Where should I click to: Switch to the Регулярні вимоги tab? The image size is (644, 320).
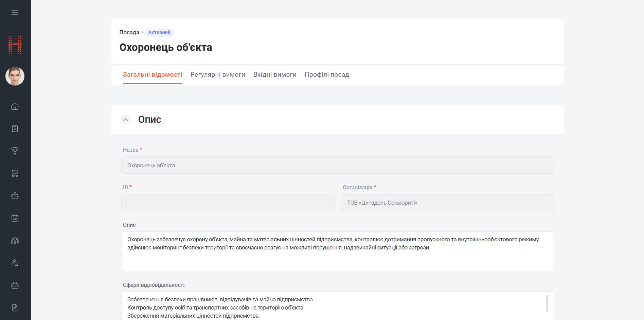pyautogui.click(x=218, y=75)
